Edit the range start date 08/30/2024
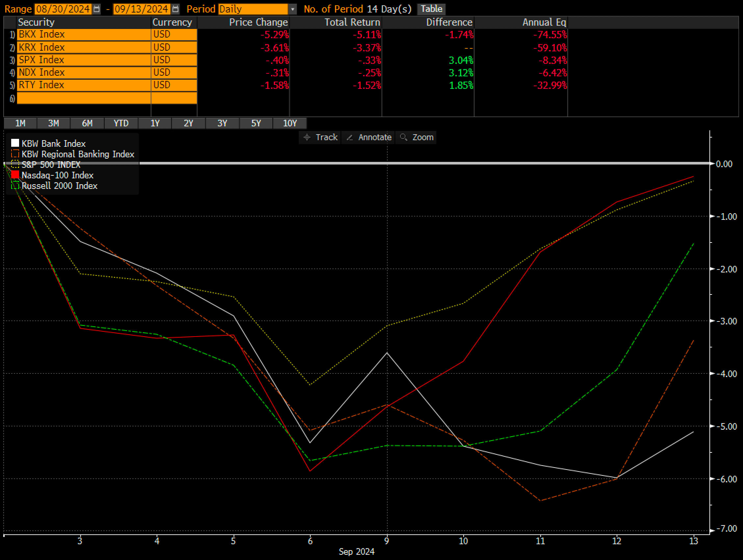The width and height of the screenshot is (743, 560). point(63,9)
